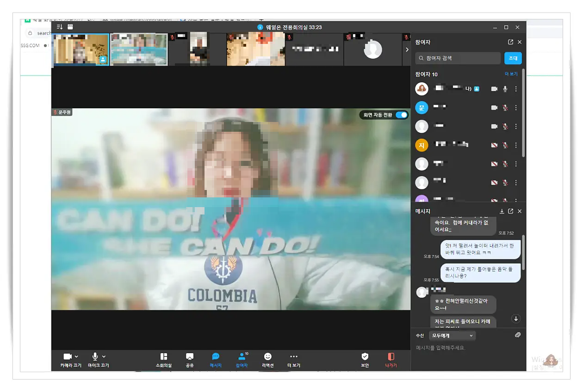Toggle camera icon in my (나) participant row
This screenshot has width=583, height=392.
point(494,89)
